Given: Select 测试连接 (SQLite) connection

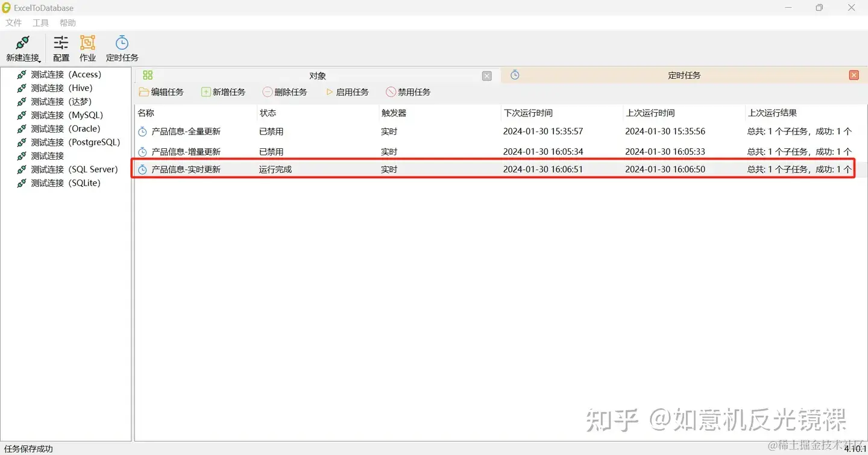Looking at the screenshot, I should pos(66,183).
